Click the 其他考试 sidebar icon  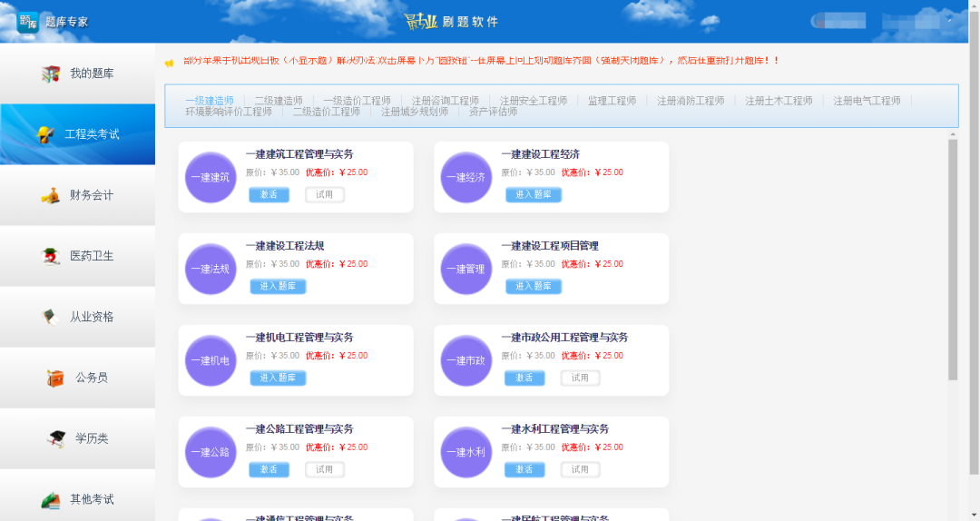tap(51, 499)
